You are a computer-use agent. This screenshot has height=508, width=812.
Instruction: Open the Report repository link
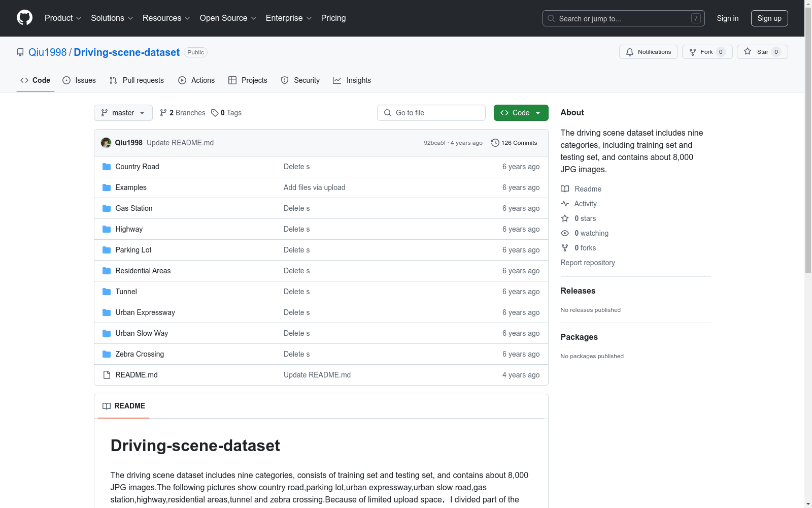point(587,263)
